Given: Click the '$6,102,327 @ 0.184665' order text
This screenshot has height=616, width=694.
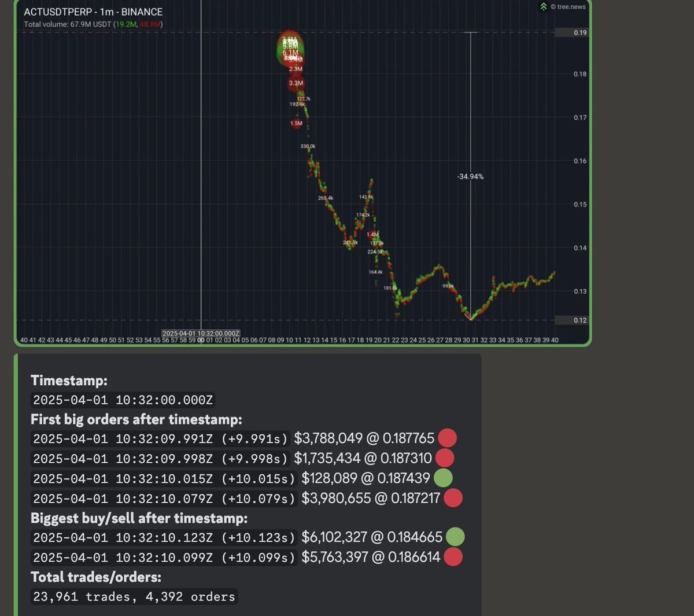Looking at the screenshot, I should click(x=372, y=537).
